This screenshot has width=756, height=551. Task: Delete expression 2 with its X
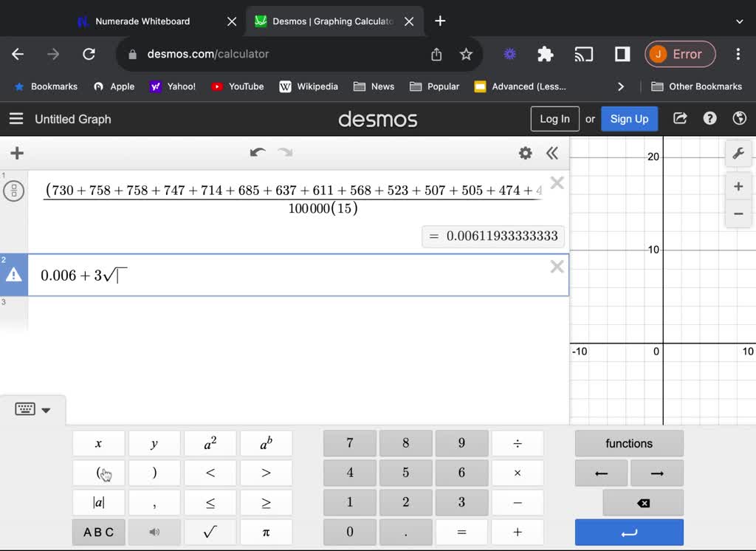tap(557, 267)
